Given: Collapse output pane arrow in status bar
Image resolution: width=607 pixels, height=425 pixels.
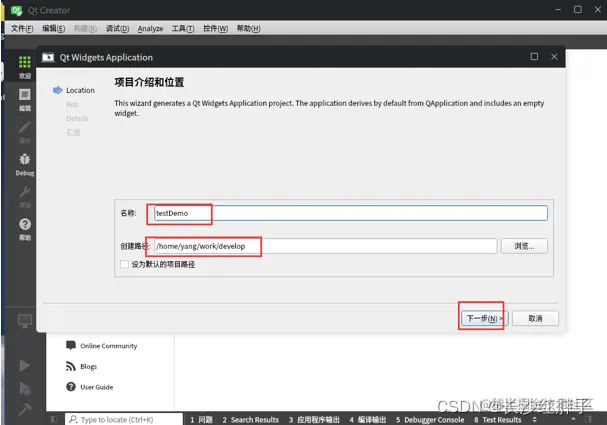Looking at the screenshot, I should coord(573,419).
